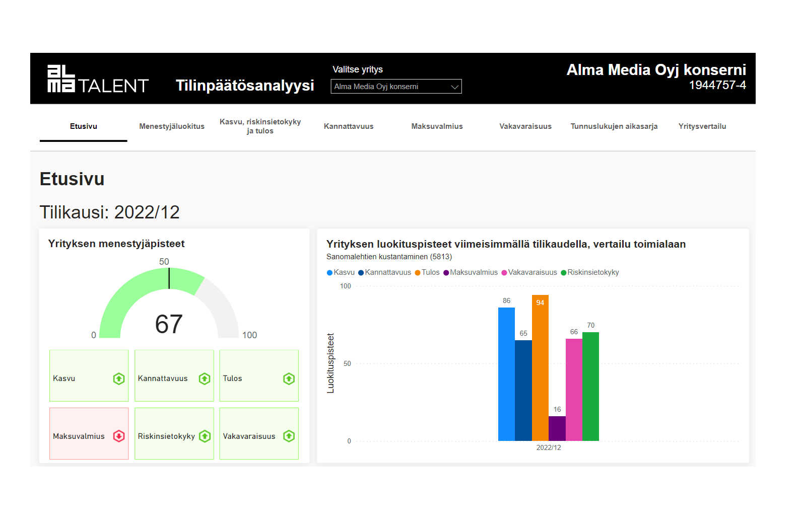
Task: Click the red Maksuvalmius score card
Action: pos(89,434)
